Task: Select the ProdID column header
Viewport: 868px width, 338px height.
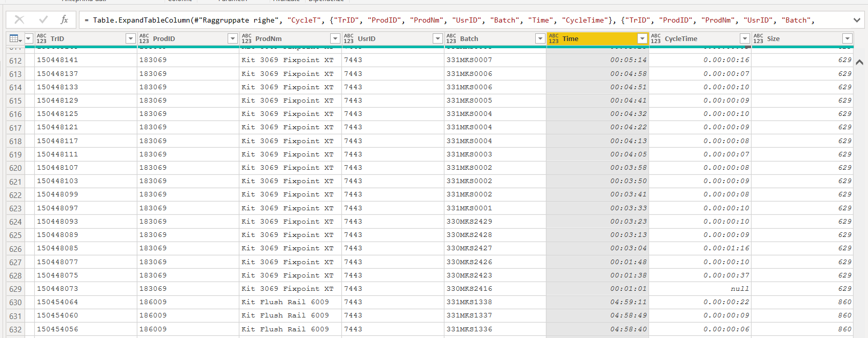Action: click(x=188, y=38)
